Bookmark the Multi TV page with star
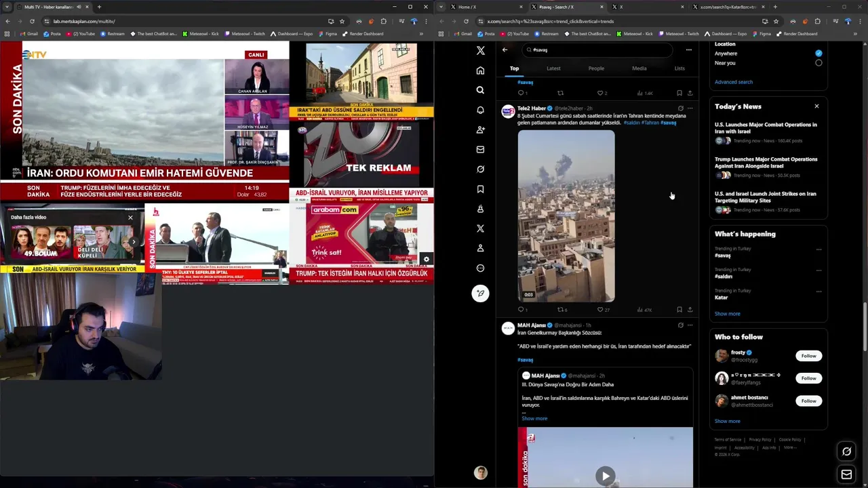 [342, 21]
